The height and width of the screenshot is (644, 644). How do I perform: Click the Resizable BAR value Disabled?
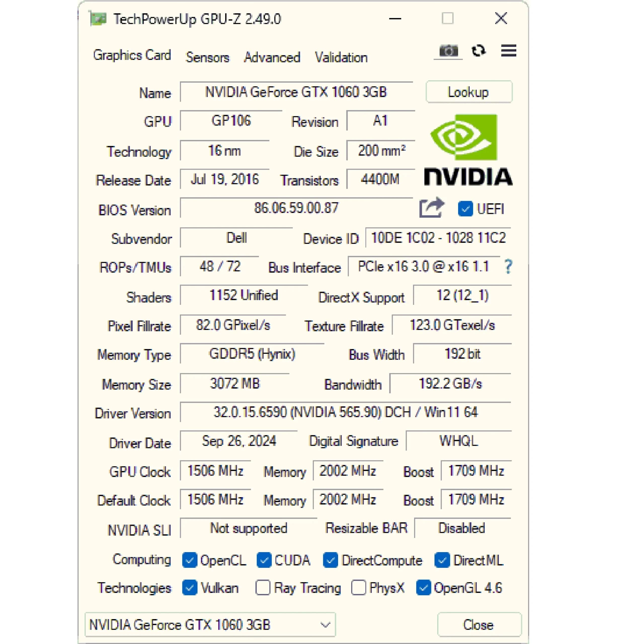coord(463,528)
